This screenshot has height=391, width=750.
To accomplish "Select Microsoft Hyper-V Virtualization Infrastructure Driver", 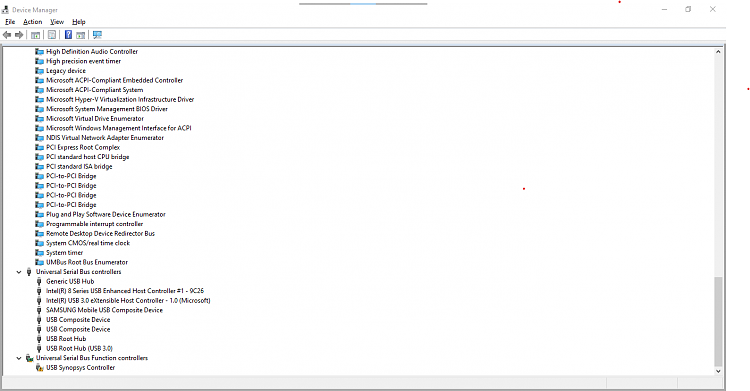I will (120, 100).
